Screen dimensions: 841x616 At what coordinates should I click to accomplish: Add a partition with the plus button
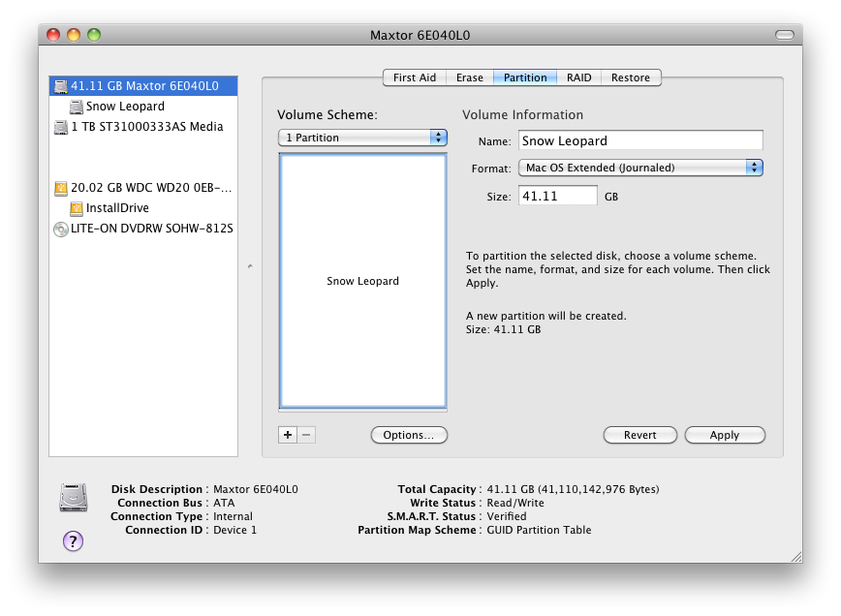point(288,435)
